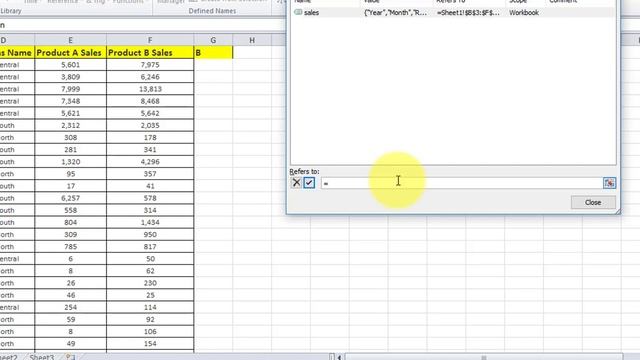Image resolution: width=640 pixels, height=360 pixels.
Task: Click the Product A Sales header cell
Action: point(70,53)
